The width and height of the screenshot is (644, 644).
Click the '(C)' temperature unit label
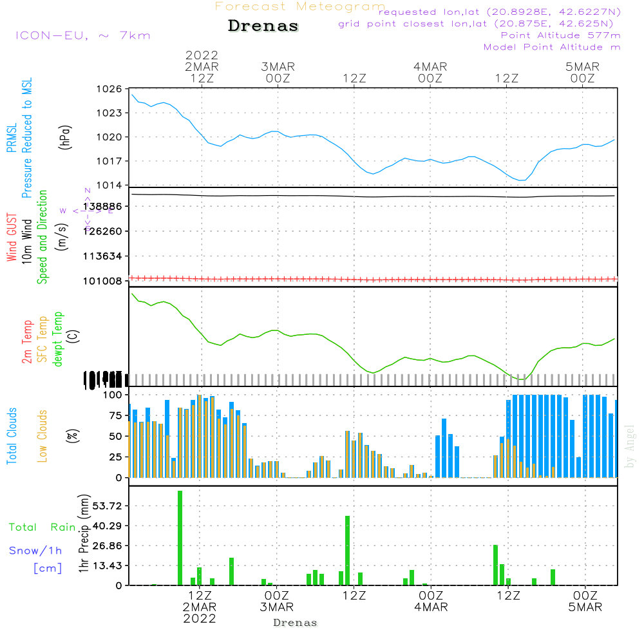point(73,336)
